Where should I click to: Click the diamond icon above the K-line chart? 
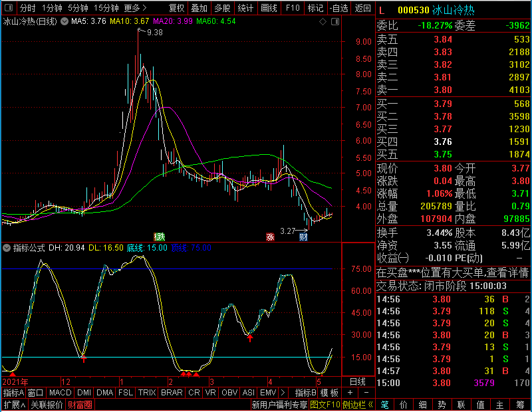323,22
